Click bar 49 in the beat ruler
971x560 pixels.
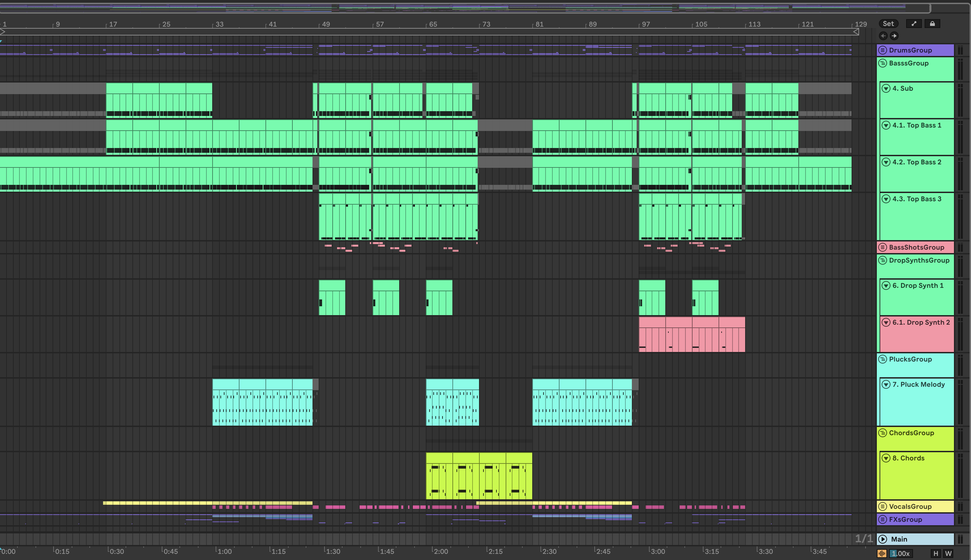[x=326, y=24]
